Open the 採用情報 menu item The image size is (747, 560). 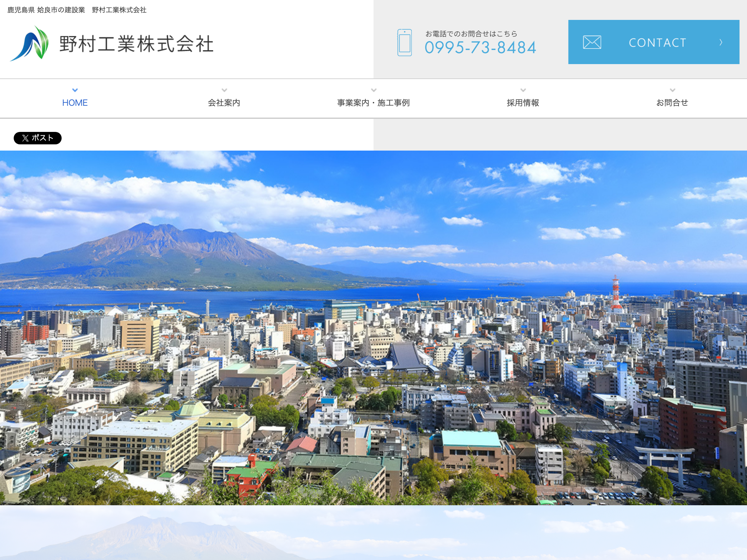coord(523,103)
